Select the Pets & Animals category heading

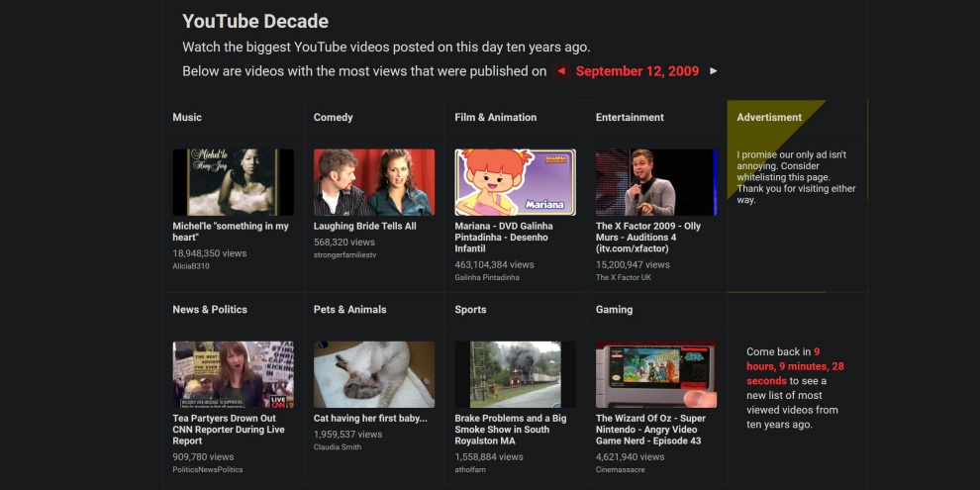click(x=350, y=310)
